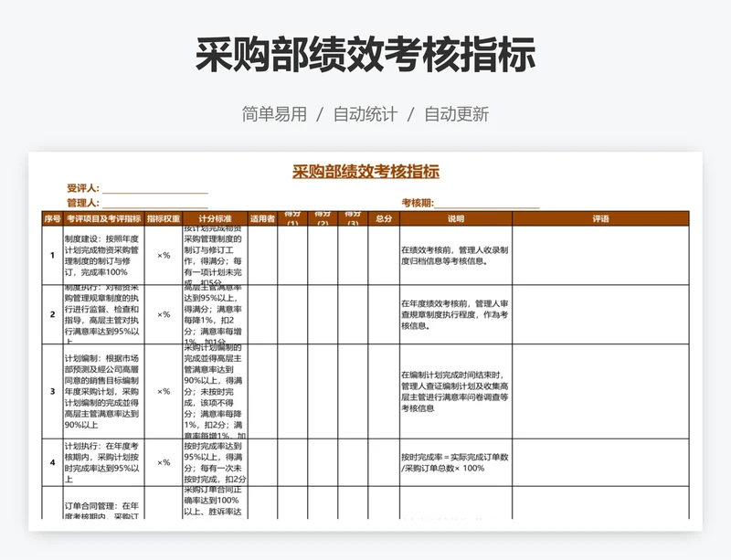Click the 管理人 blank input line
This screenshot has width=731, height=560.
(x=155, y=204)
